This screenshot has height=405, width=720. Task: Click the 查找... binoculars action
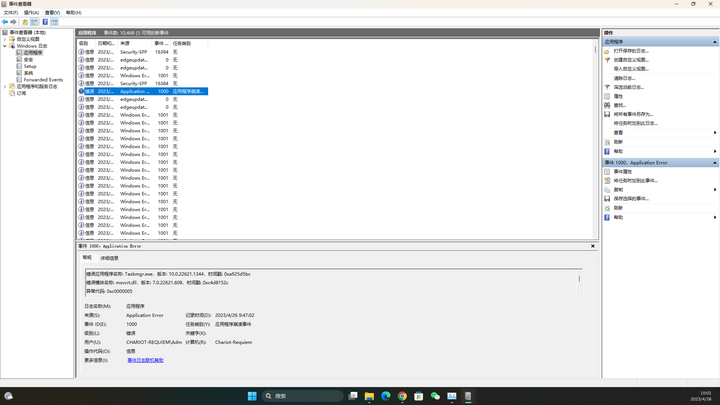click(x=620, y=105)
